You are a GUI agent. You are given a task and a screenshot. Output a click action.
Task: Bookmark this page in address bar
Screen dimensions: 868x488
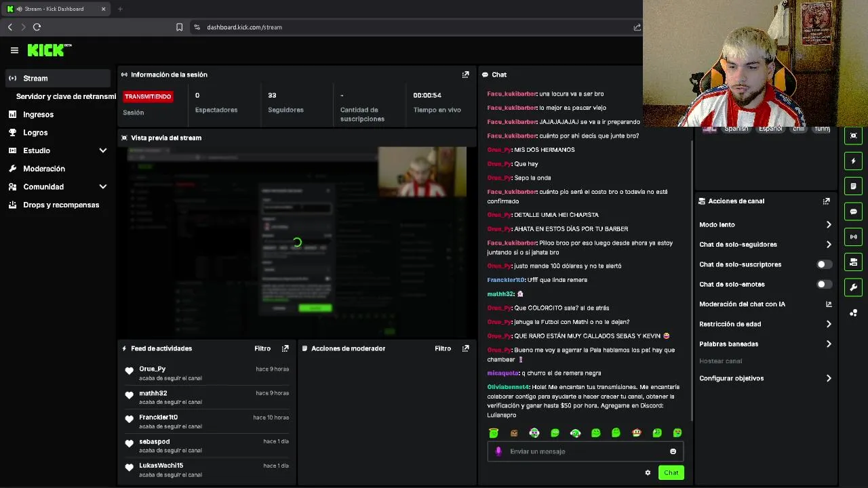pos(179,27)
